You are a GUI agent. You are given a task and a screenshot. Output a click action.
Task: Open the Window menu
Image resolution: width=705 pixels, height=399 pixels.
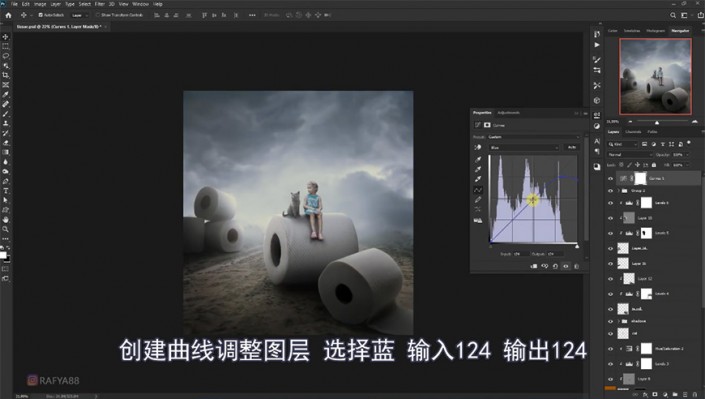[140, 4]
